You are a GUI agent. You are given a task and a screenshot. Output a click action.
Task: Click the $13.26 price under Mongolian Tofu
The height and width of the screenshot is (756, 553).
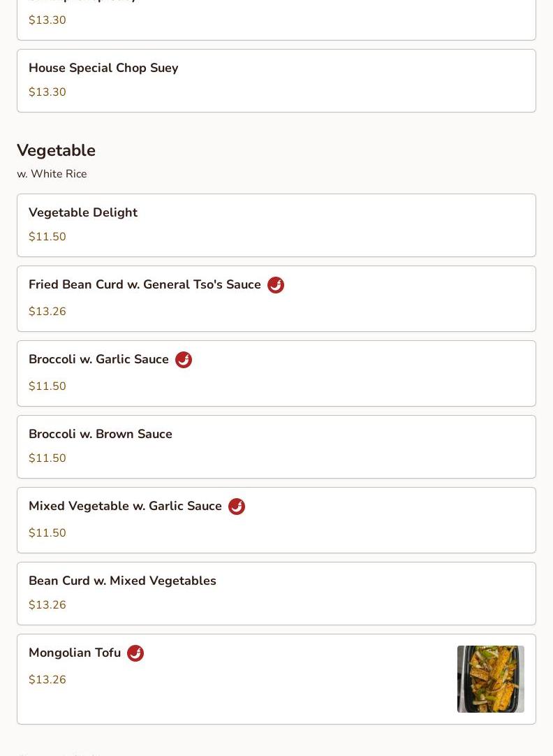point(47,680)
